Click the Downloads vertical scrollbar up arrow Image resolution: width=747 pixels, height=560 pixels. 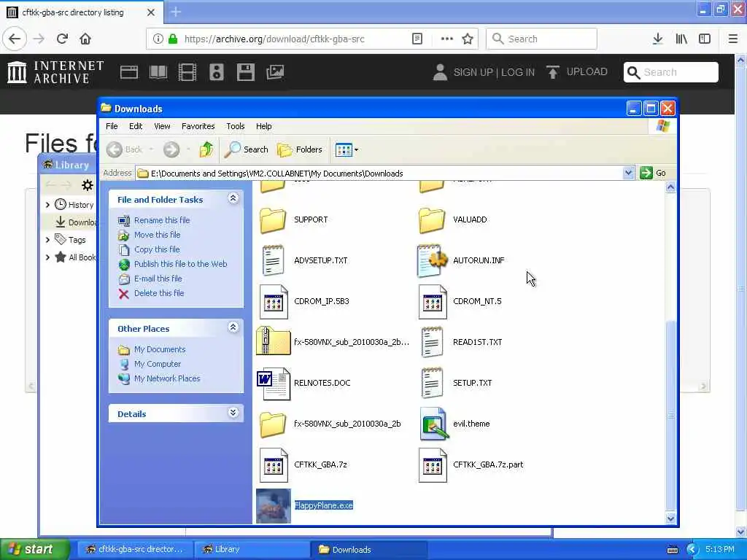(671, 187)
